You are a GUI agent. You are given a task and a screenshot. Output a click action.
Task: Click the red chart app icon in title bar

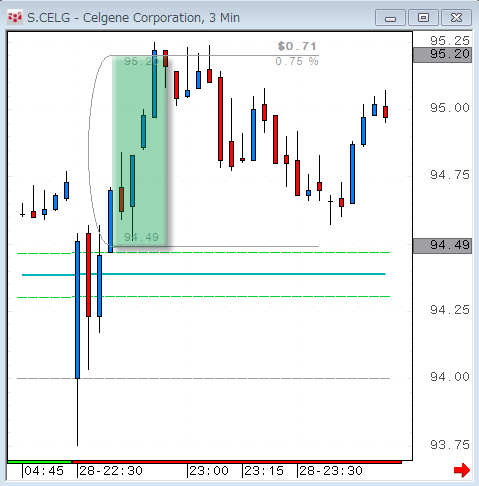15,17
